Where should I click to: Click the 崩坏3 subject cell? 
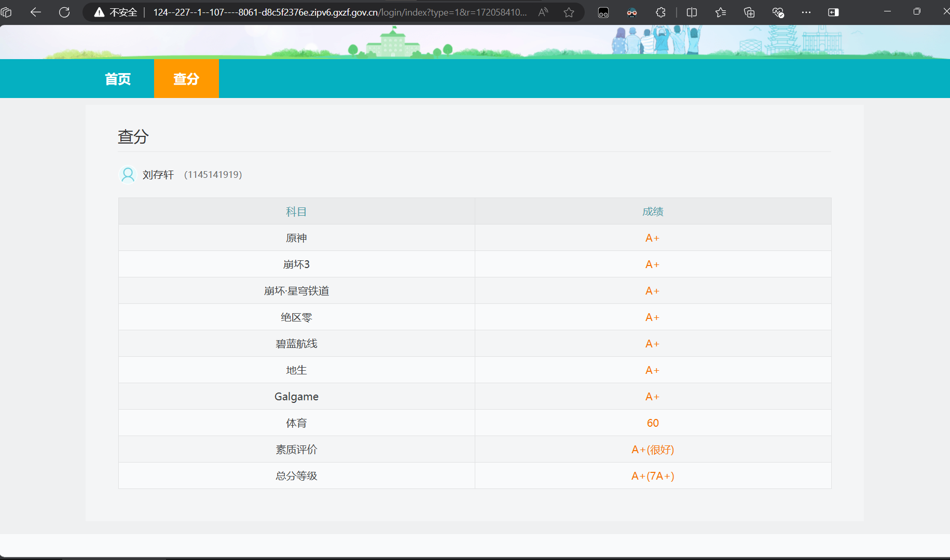point(296,264)
